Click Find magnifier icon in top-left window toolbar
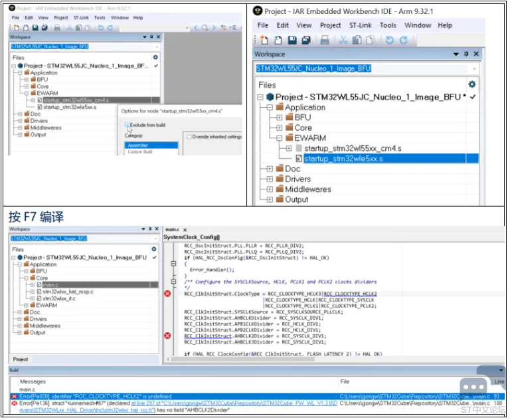Image resolution: width=512 pixels, height=420 pixels. 205,28
